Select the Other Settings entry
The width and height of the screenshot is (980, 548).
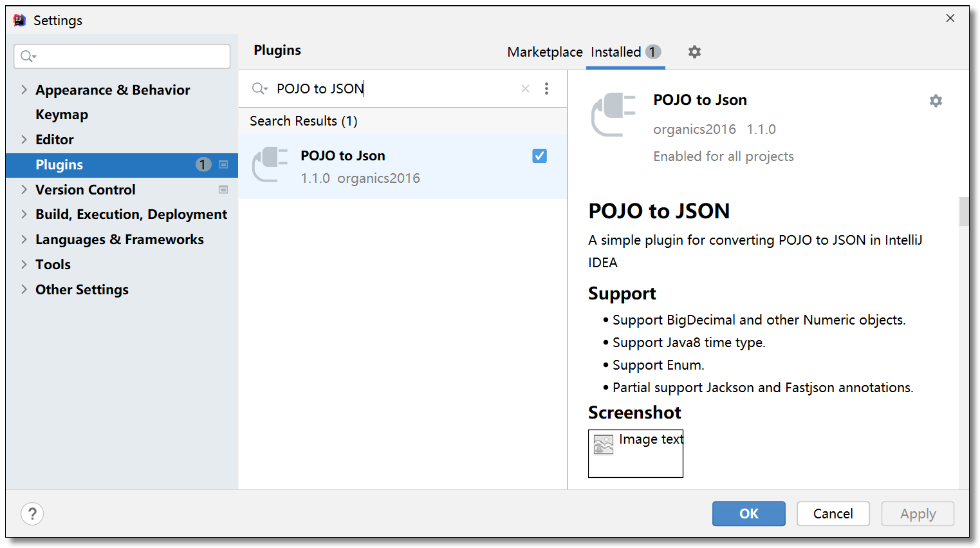(82, 290)
